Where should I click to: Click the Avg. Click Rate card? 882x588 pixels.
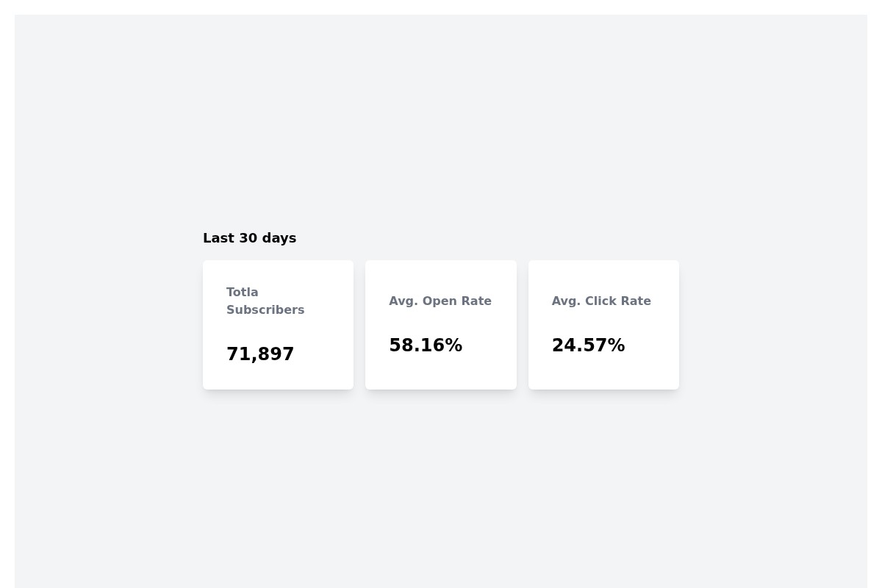(x=603, y=324)
